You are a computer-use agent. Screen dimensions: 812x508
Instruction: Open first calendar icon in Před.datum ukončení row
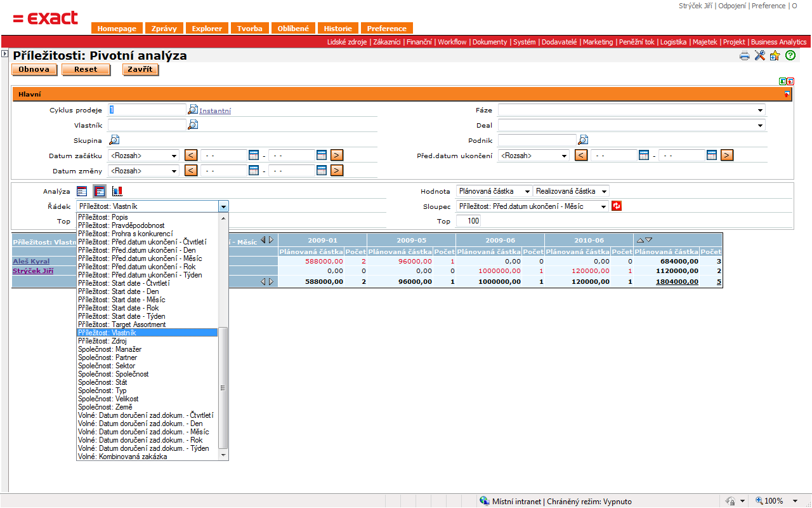tap(644, 155)
